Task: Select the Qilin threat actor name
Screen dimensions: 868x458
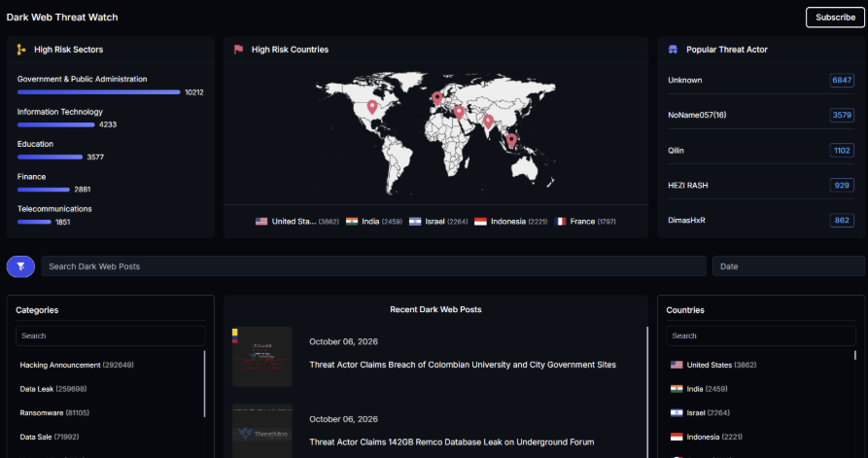Action: 676,150
